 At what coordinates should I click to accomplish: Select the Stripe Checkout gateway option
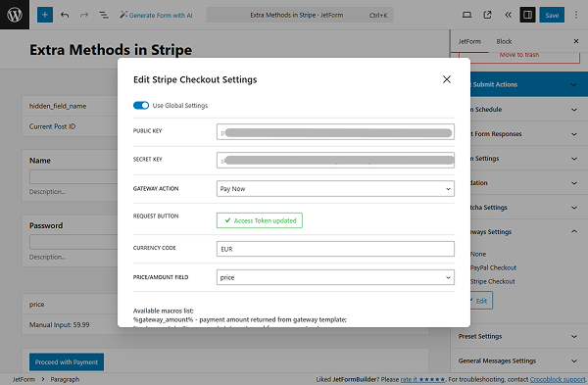(x=492, y=281)
